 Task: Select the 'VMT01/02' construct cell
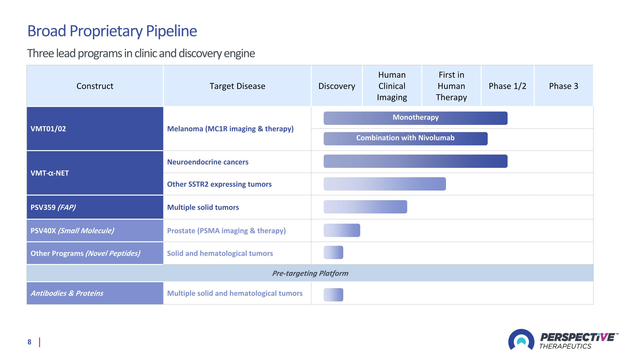coord(95,129)
